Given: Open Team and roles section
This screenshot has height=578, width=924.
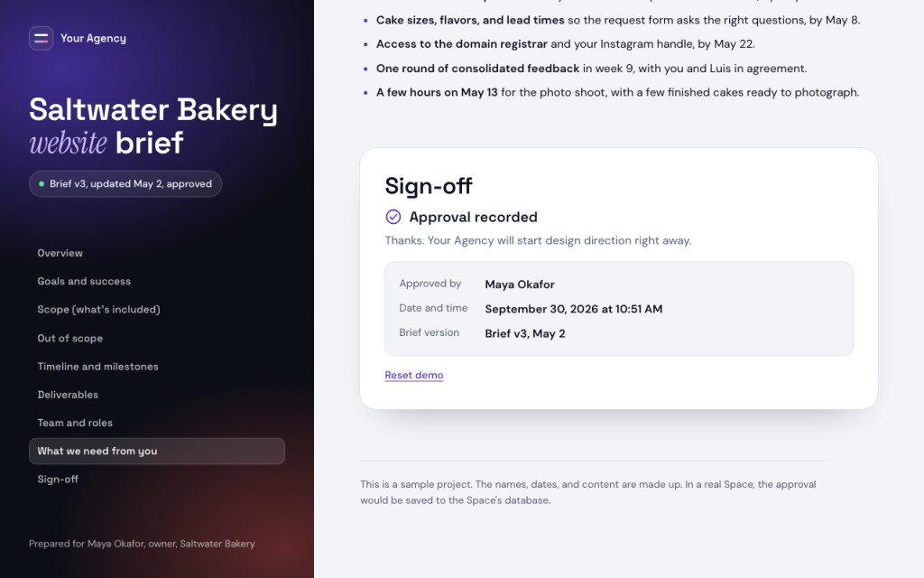Looking at the screenshot, I should (74, 423).
